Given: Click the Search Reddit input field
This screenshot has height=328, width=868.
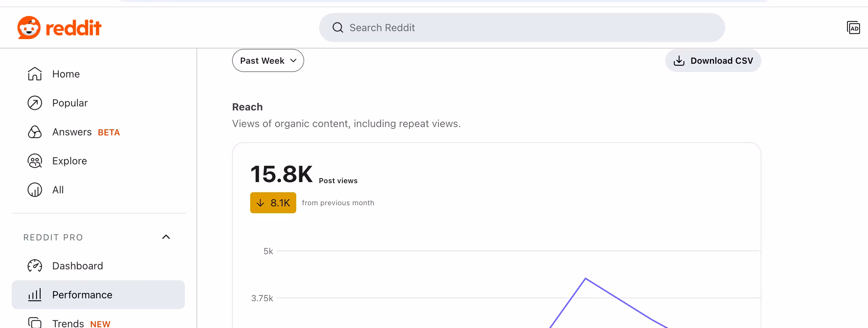Looking at the screenshot, I should point(522,28).
